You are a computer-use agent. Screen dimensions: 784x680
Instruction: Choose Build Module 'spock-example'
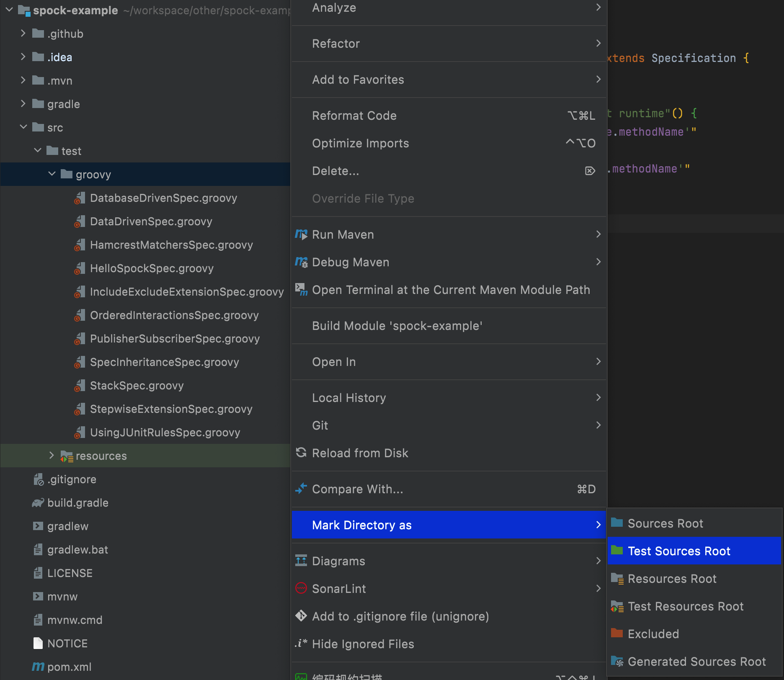449,326
